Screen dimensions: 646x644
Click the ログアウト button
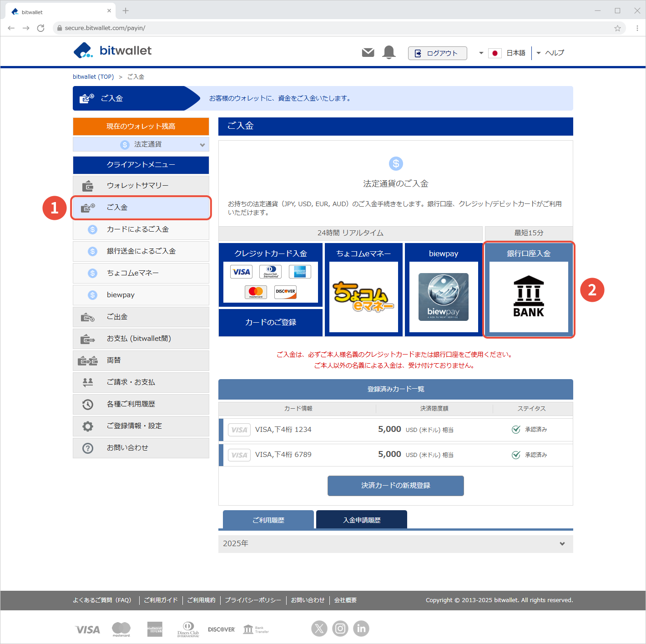[x=438, y=53]
